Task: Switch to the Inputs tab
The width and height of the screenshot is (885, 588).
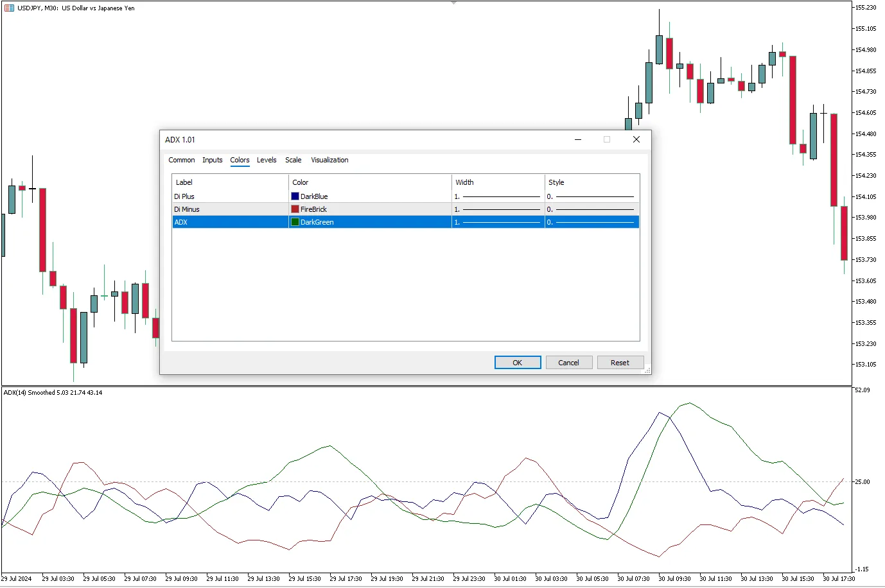Action: [x=212, y=160]
